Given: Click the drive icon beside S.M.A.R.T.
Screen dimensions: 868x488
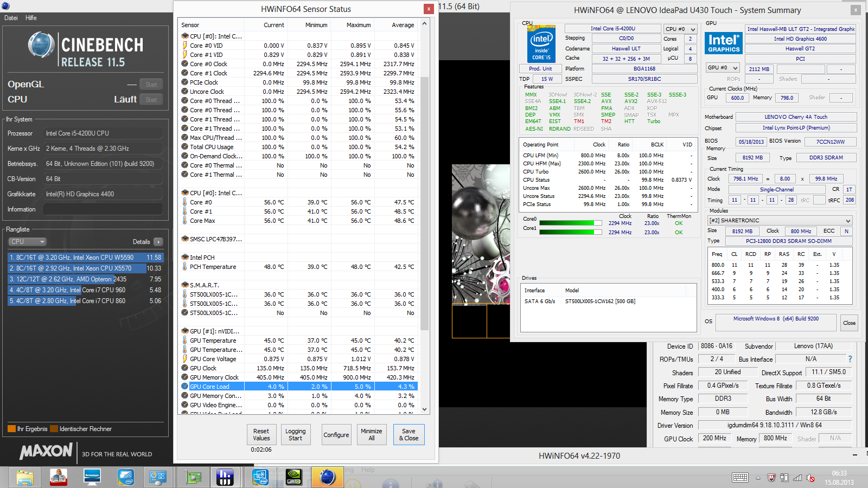Looking at the screenshot, I should click(x=185, y=285).
